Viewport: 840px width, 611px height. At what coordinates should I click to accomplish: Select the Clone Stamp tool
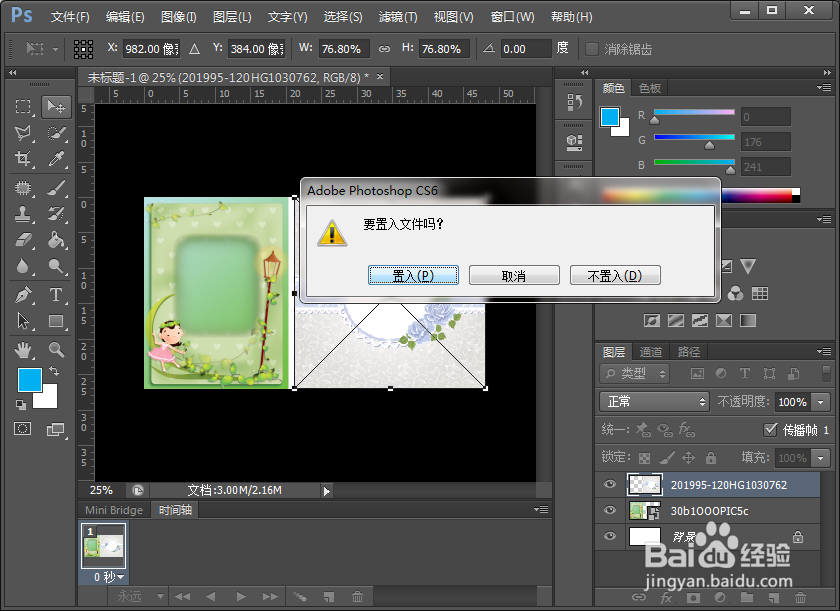(x=23, y=214)
